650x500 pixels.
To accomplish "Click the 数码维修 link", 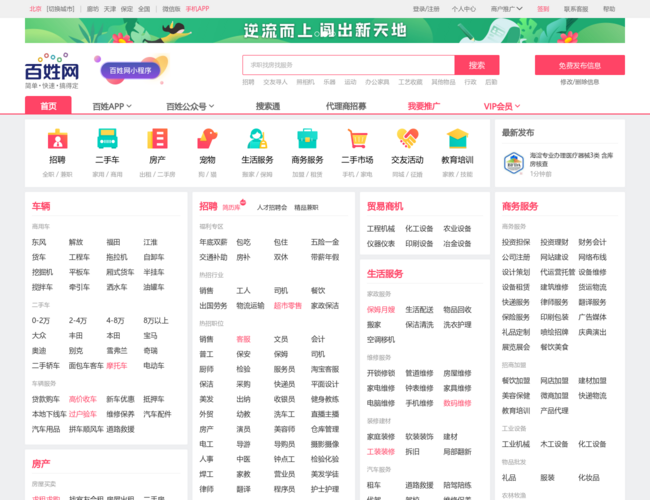I will 457,403.
